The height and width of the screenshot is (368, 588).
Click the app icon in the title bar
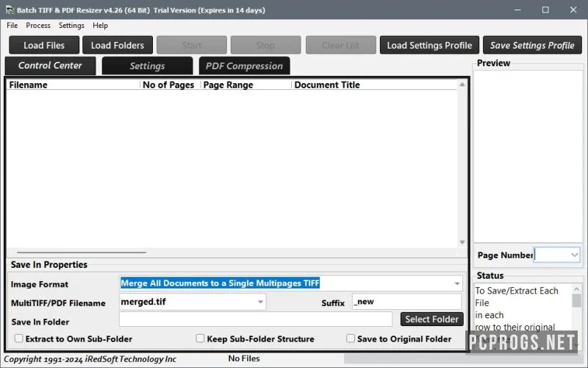pos(10,10)
